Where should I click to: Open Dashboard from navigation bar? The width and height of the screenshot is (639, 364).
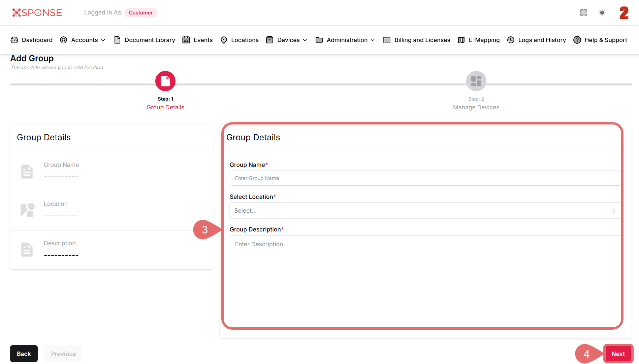[32, 40]
